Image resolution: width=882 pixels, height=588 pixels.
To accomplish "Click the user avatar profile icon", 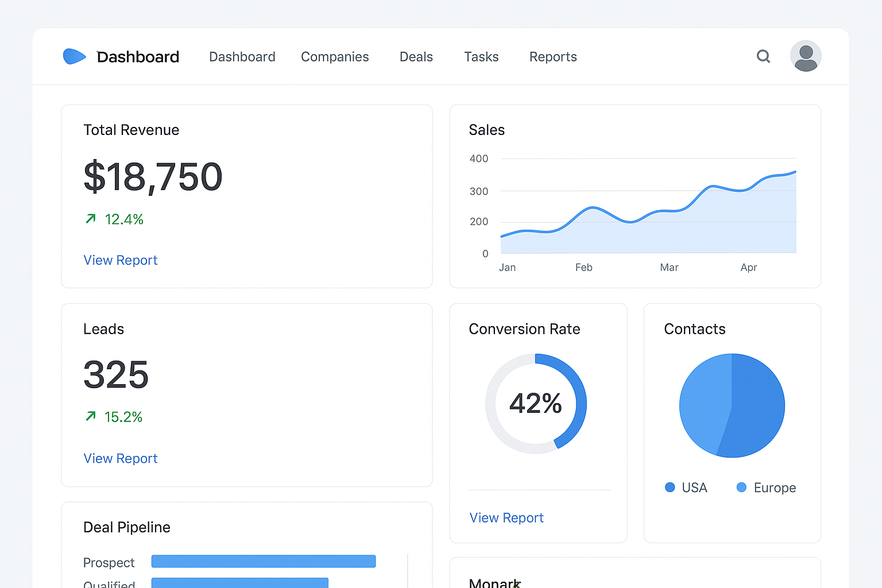I will click(806, 56).
